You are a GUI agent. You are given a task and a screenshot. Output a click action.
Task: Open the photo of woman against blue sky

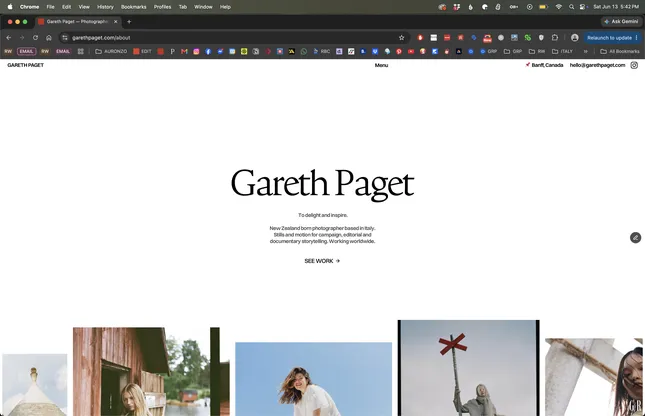[x=313, y=379]
